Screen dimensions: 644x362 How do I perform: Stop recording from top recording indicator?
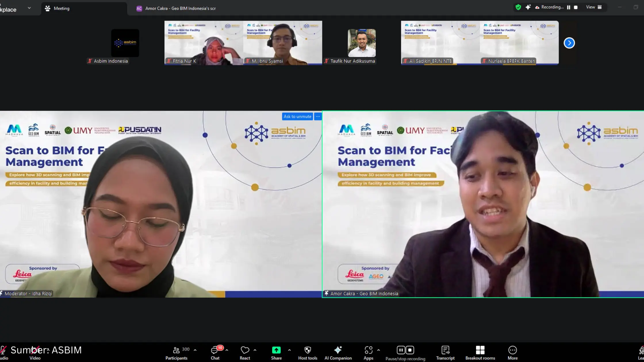click(576, 7)
